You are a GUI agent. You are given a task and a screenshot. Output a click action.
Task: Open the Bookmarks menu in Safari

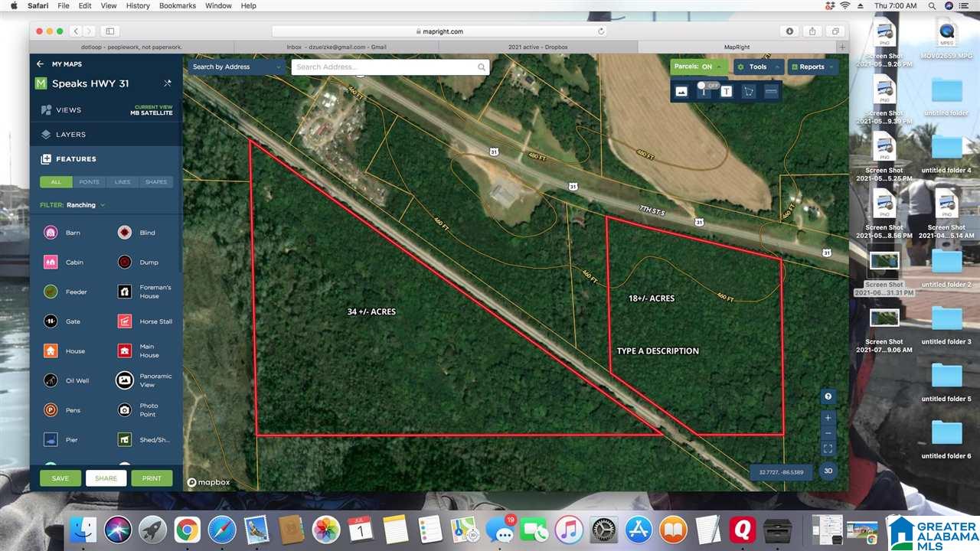pos(178,5)
